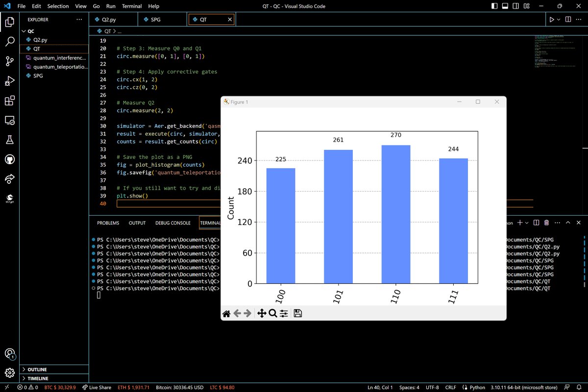Open the Testing flask icon view
588x392 pixels.
pos(10,140)
